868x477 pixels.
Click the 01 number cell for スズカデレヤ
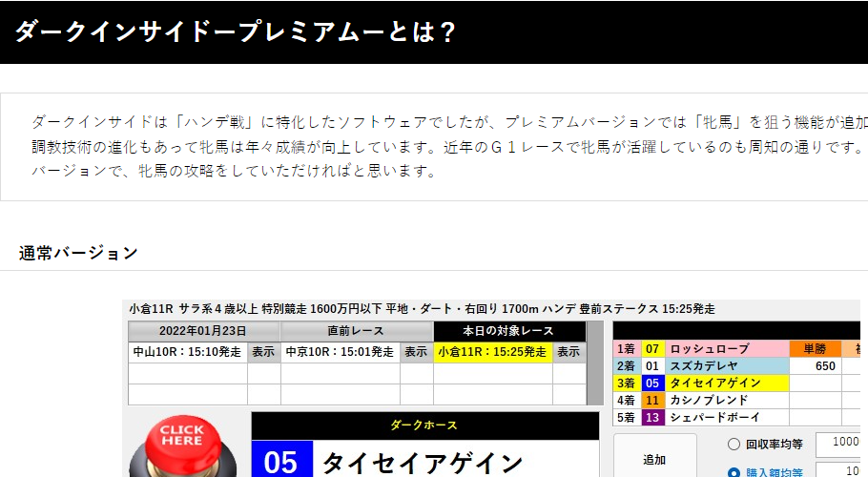click(652, 366)
